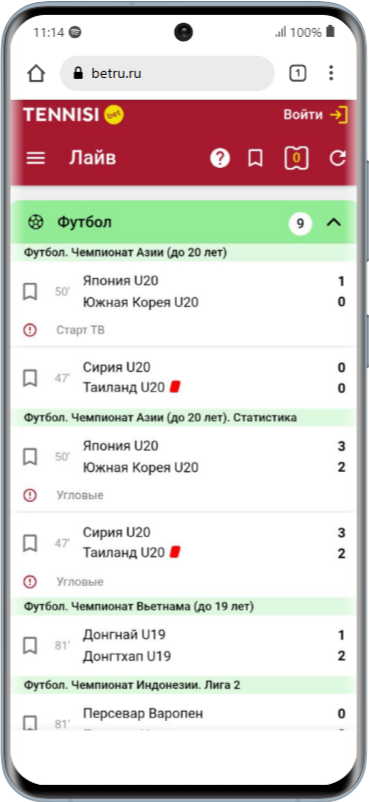The width and height of the screenshot is (369, 802).
Task: Bookmark the Сирия U20 match at 0:0
Action: (x=30, y=378)
